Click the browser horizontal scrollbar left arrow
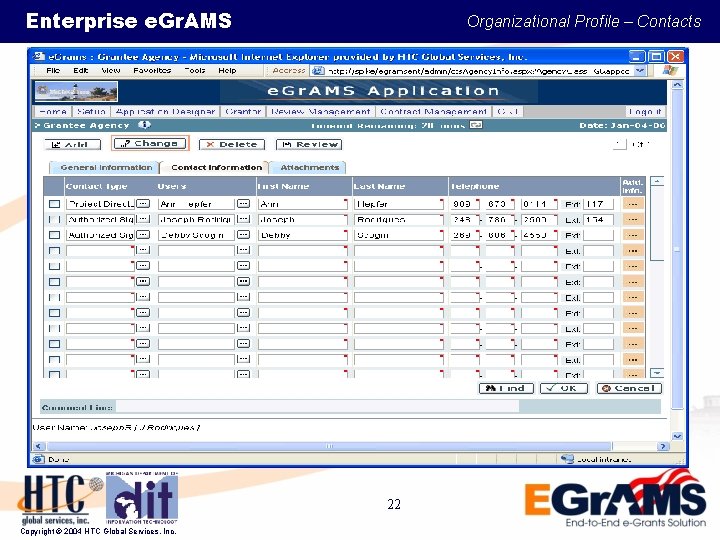The height and width of the screenshot is (540, 720). (x=39, y=446)
